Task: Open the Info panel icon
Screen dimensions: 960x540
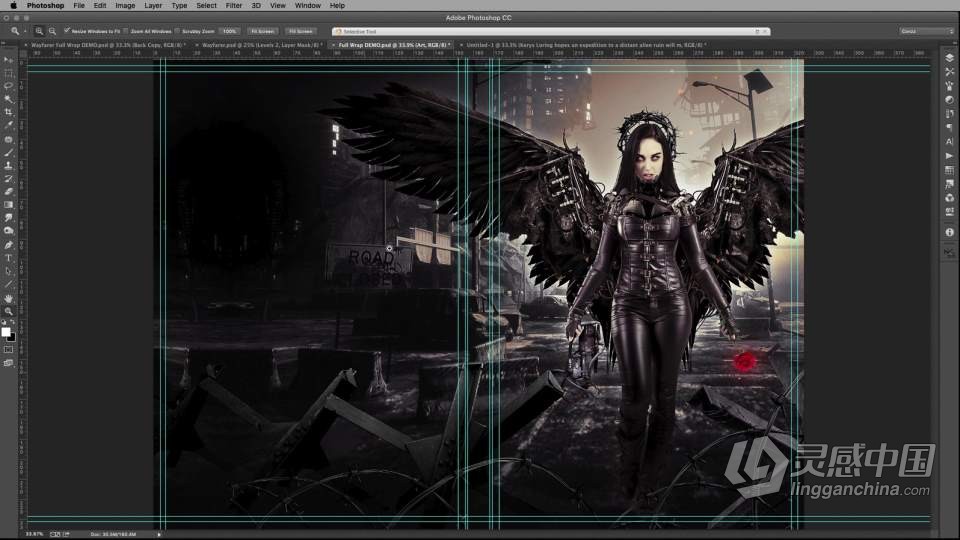Action: 949,232
